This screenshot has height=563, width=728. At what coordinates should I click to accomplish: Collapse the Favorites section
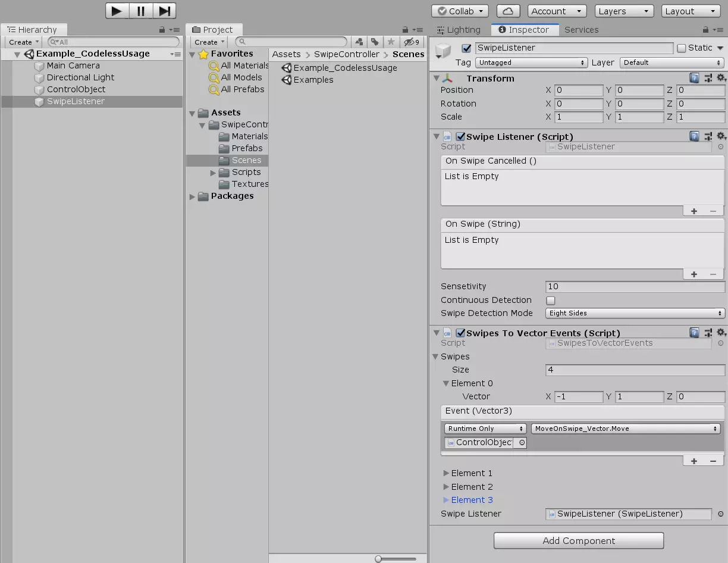[192, 54]
